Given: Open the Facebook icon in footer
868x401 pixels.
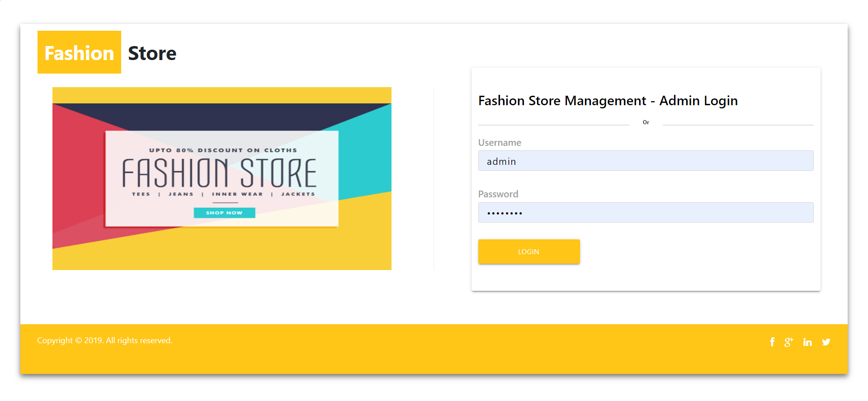Looking at the screenshot, I should (772, 342).
